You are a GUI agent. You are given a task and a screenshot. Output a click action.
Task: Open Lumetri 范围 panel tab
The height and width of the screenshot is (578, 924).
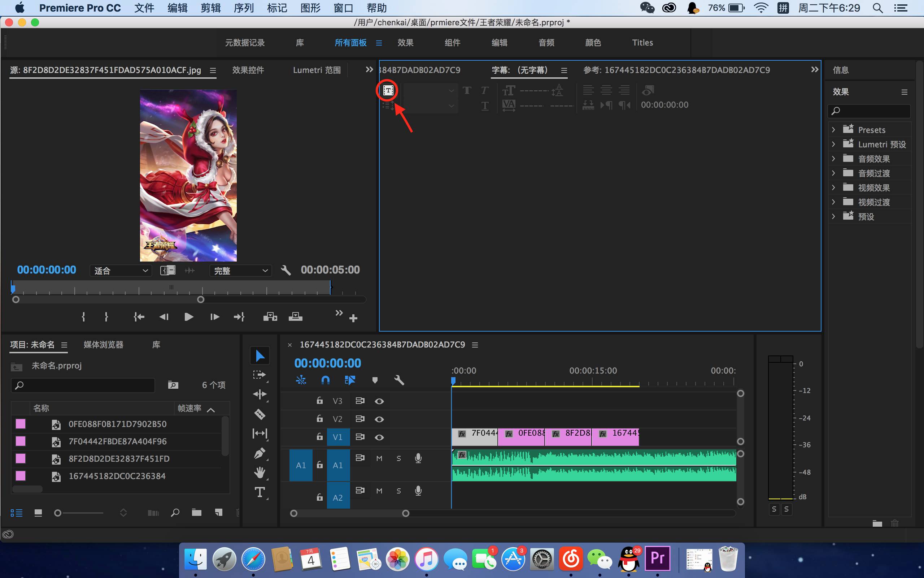pyautogui.click(x=317, y=70)
